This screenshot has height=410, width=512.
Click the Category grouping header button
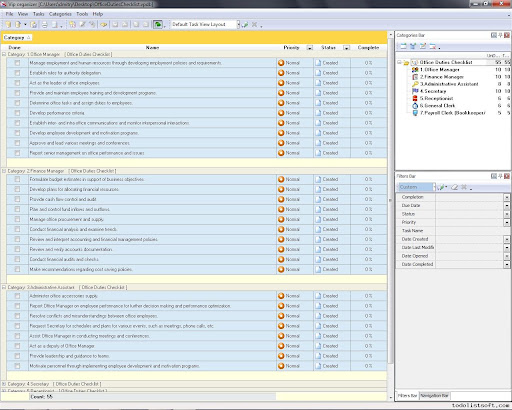(17, 38)
